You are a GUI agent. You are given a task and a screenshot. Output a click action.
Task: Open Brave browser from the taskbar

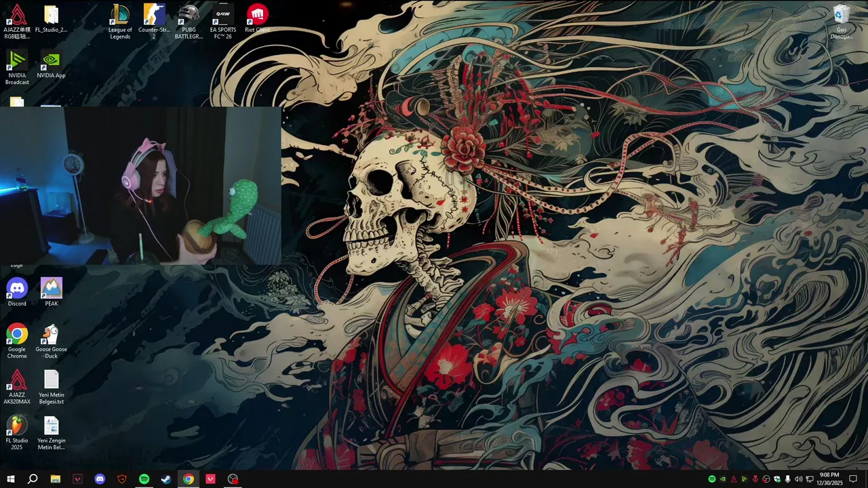pyautogui.click(x=122, y=479)
